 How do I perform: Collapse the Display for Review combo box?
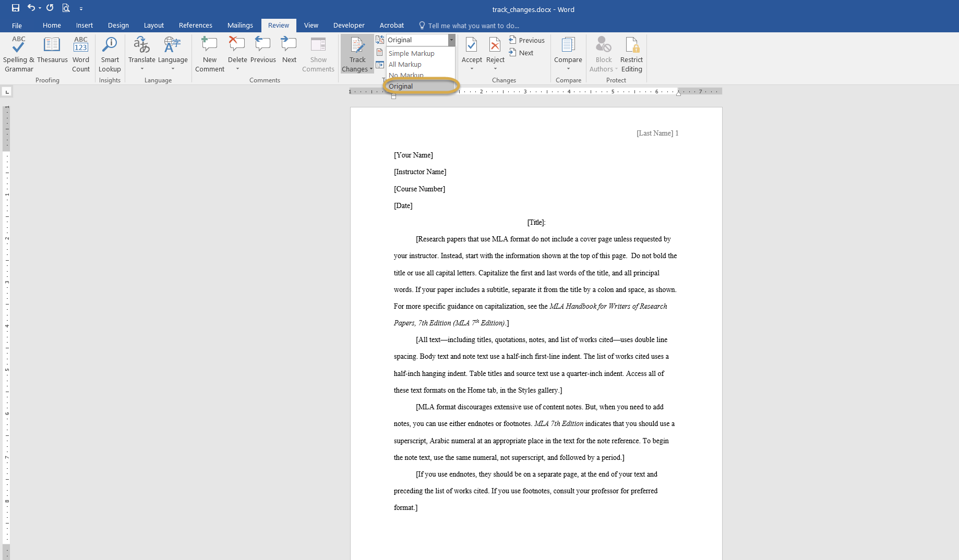(451, 40)
